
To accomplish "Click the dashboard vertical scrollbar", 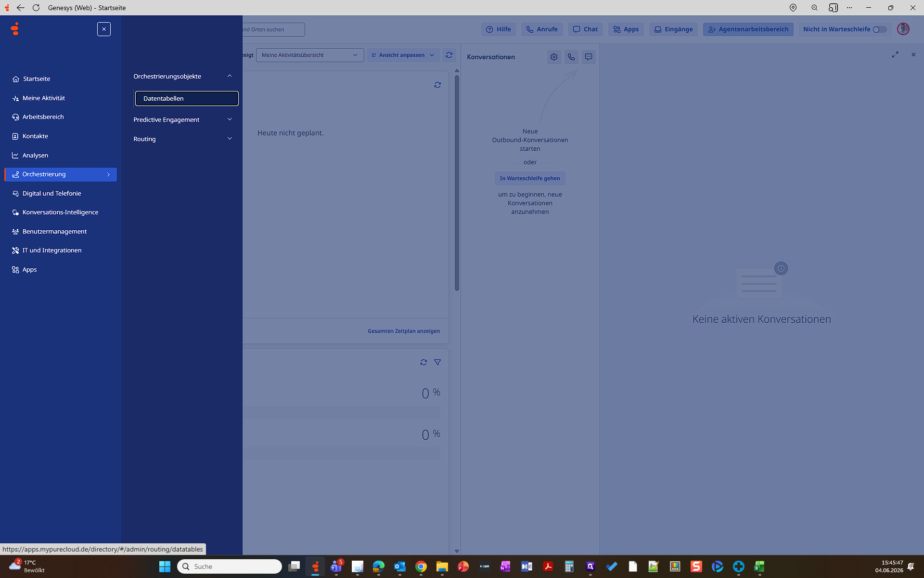I will [x=457, y=183].
